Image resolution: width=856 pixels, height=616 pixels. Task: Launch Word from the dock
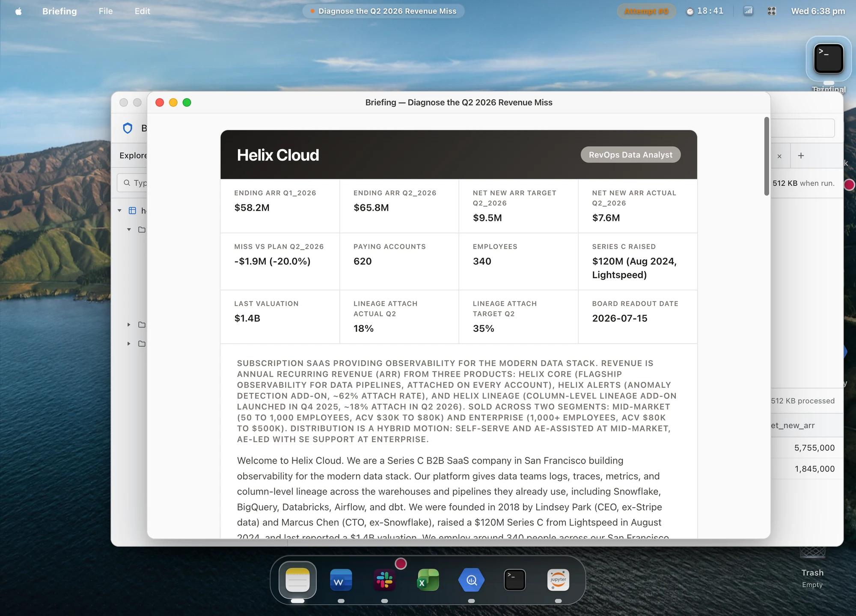[x=341, y=580]
